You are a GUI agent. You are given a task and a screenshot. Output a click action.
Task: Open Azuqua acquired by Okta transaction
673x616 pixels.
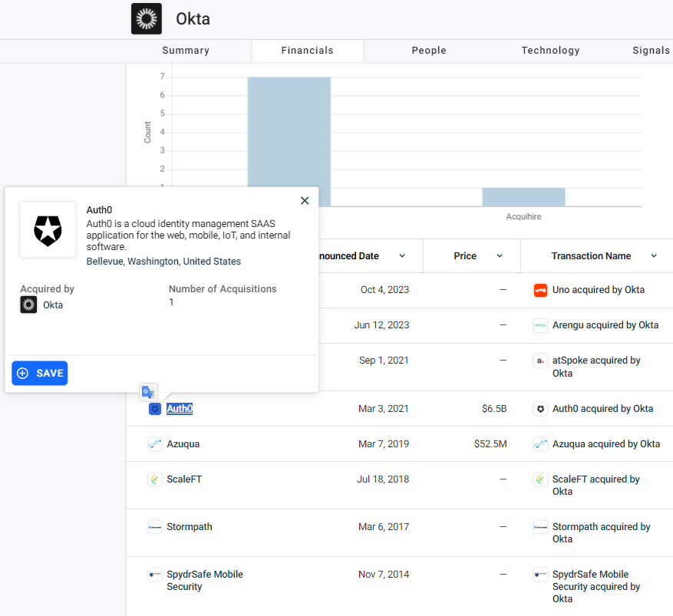(x=606, y=444)
